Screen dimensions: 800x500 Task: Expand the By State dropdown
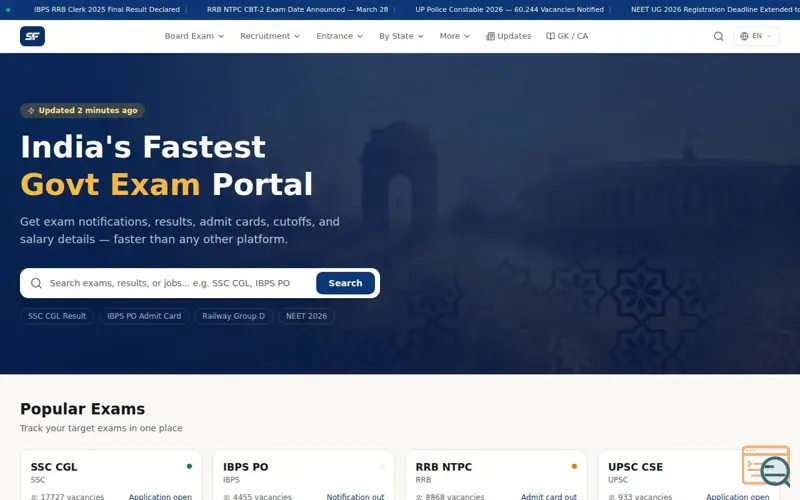pos(401,36)
